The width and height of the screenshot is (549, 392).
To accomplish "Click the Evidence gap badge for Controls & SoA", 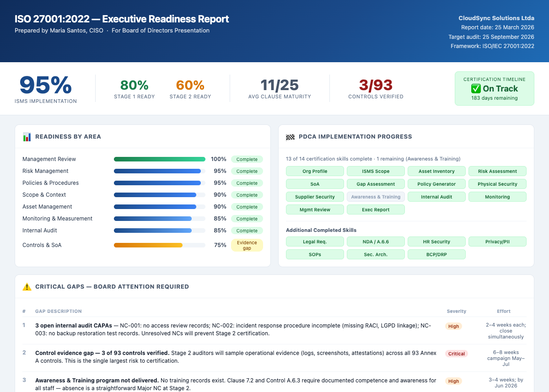I will (x=247, y=245).
